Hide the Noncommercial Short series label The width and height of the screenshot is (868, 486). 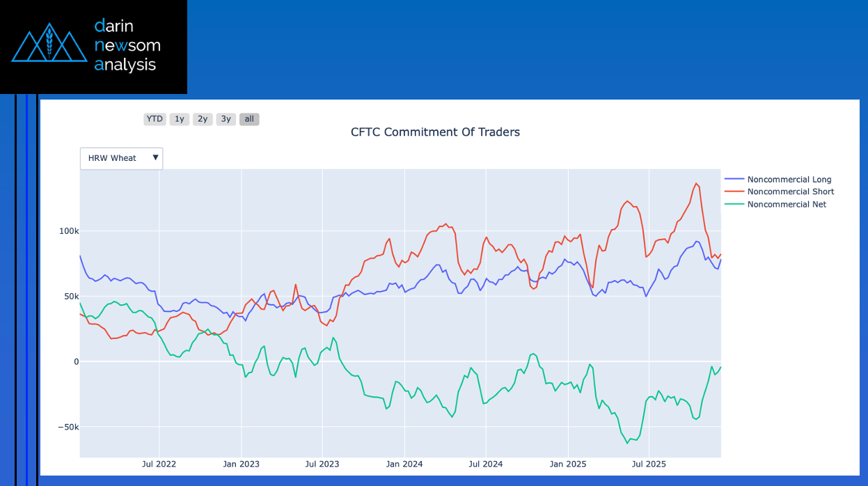tap(790, 191)
